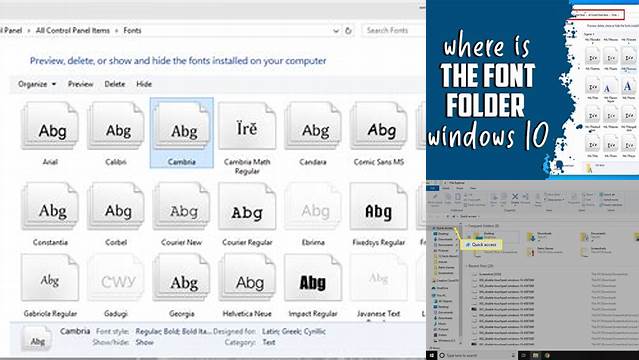This screenshot has height=360, width=639.
Task: Open Task View in the taskbar
Action: 524,356
